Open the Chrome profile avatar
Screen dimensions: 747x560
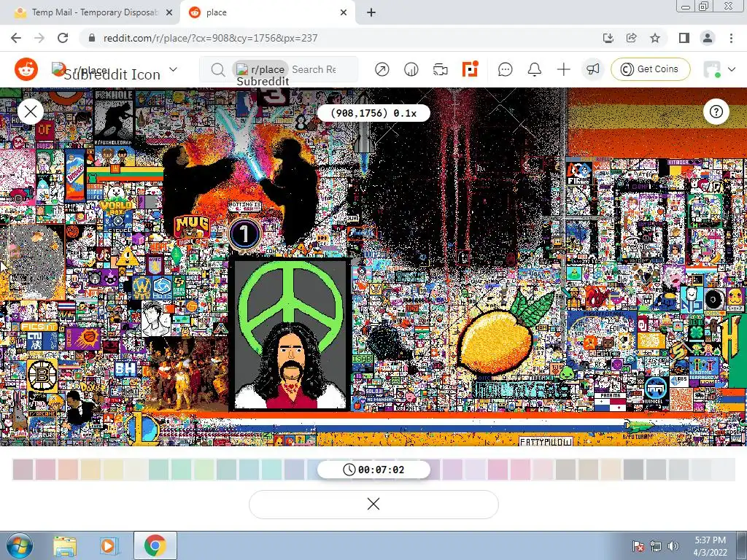point(708,38)
